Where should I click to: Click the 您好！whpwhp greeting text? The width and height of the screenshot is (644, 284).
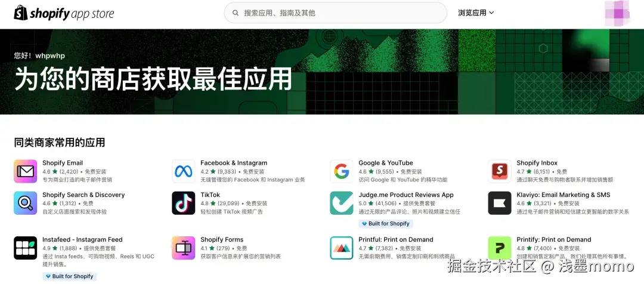39,55
